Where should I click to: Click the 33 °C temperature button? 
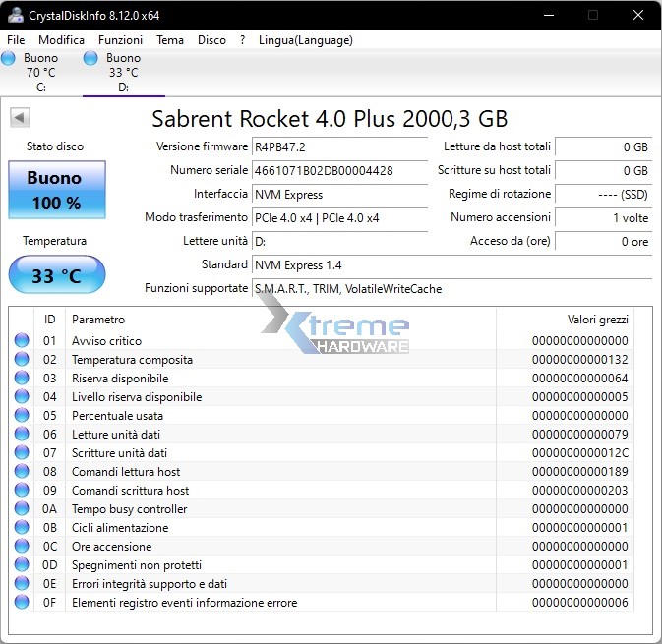[x=56, y=275]
